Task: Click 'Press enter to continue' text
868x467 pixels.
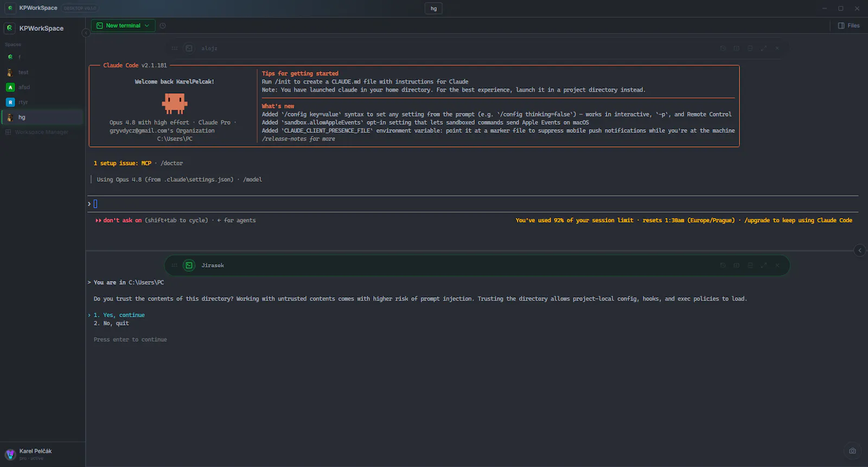Action: click(130, 340)
